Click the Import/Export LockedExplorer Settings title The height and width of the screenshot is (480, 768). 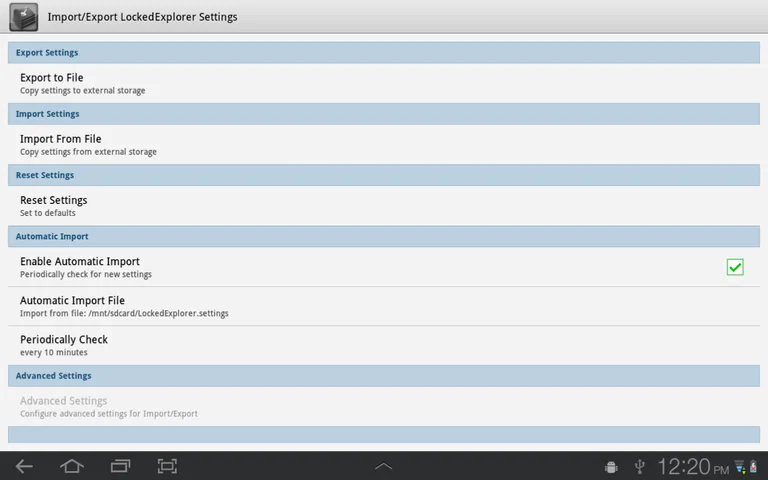(142, 17)
